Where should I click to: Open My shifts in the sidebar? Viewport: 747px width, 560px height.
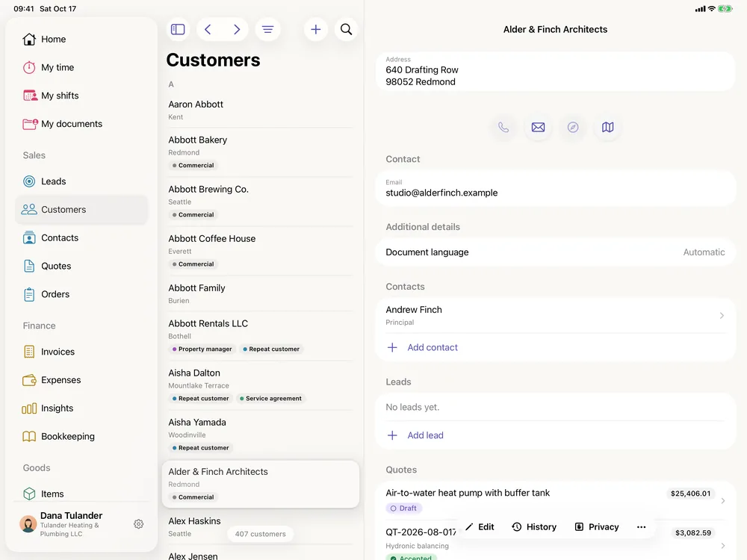82,96
